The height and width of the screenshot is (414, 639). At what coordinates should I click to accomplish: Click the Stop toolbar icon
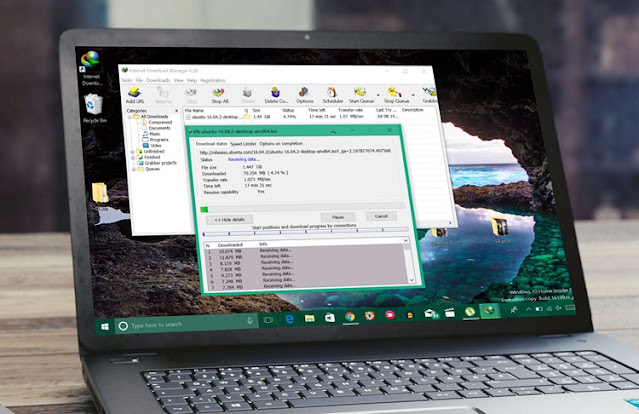pyautogui.click(x=191, y=95)
